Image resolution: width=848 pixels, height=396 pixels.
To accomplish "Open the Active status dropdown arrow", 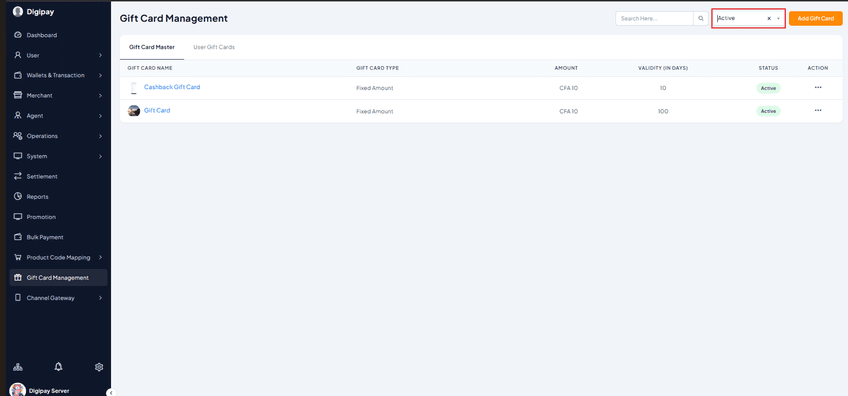I will 778,18.
